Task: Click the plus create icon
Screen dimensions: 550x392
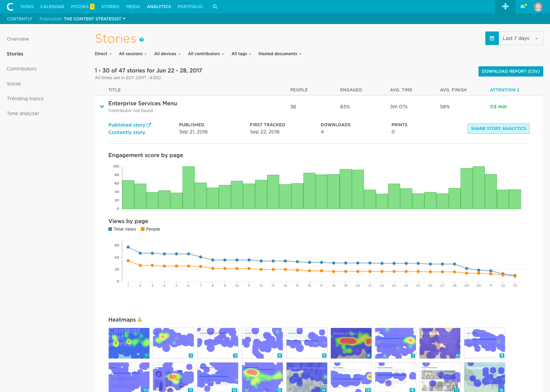Action: coord(505,6)
